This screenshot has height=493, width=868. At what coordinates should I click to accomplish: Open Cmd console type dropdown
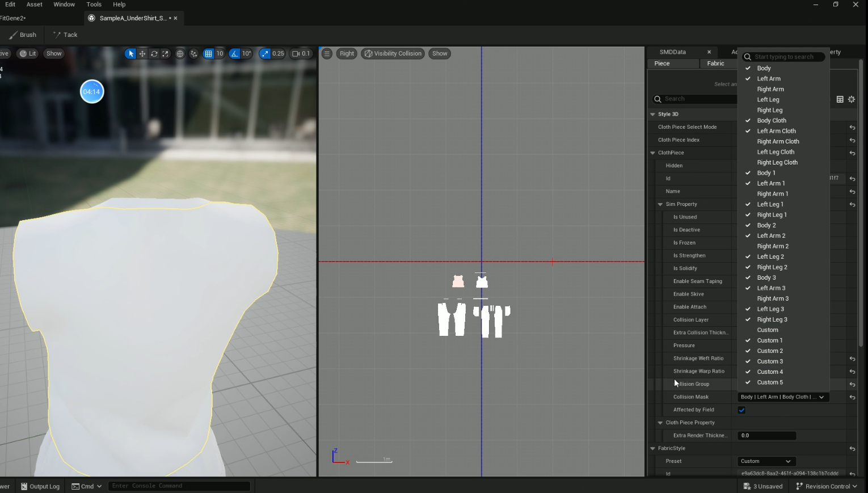click(87, 486)
